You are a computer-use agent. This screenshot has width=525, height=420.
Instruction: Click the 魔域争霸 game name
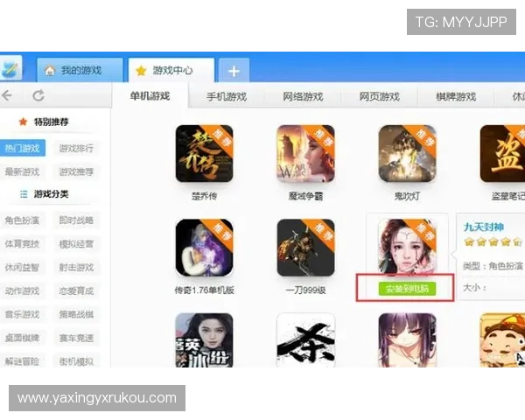pos(305,196)
